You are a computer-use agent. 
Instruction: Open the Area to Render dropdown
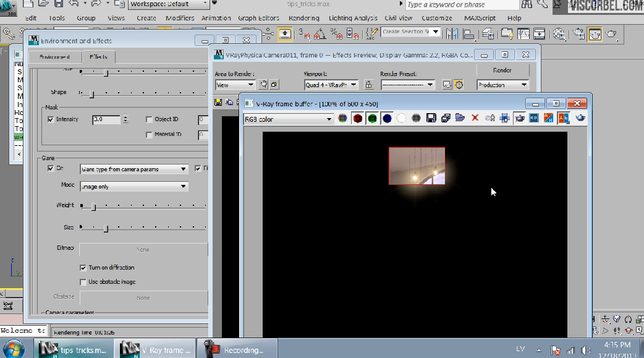pyautogui.click(x=235, y=85)
